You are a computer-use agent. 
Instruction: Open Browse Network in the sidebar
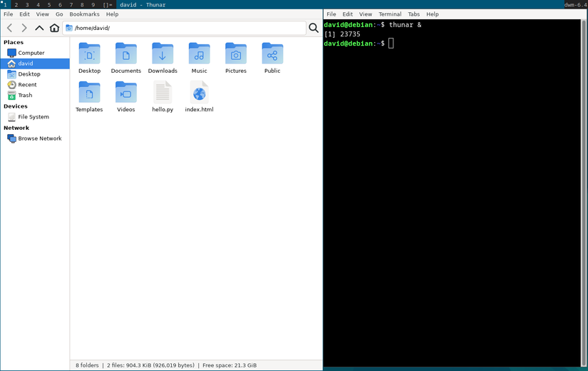point(34,138)
